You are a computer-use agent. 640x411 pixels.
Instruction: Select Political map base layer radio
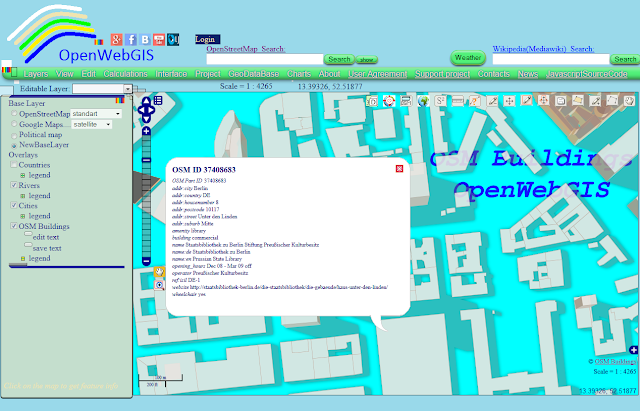pos(14,135)
